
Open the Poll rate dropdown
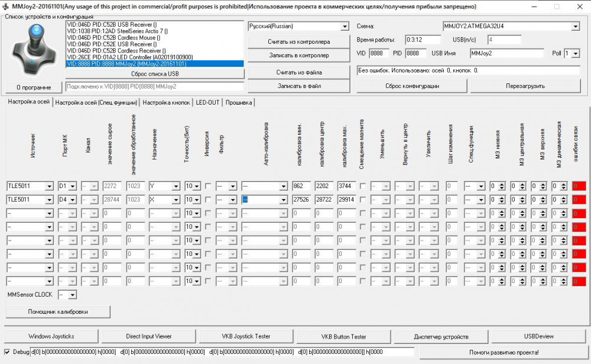point(576,53)
